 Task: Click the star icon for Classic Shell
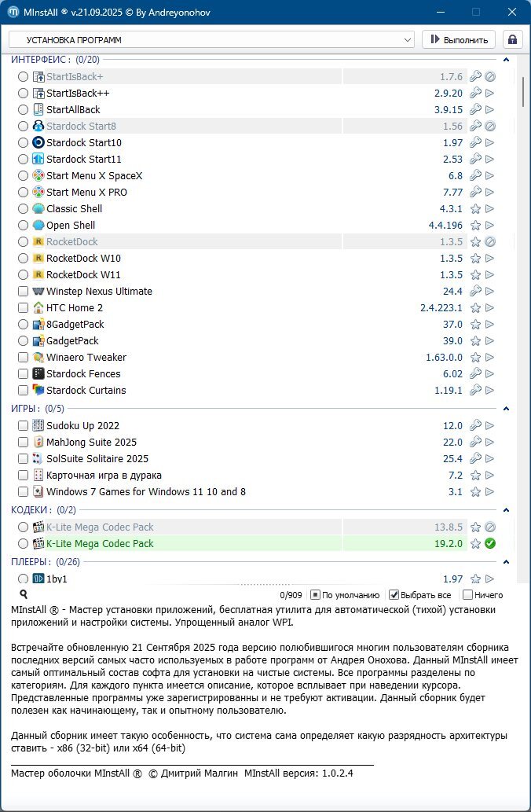pos(474,209)
